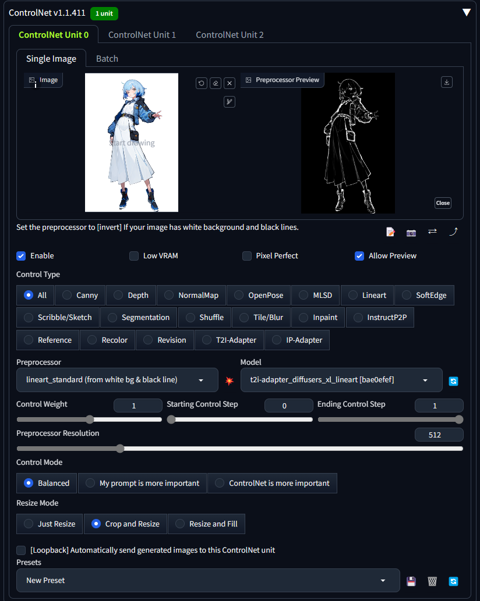Select the Shuffle control type
The image size is (480, 601).
[205, 317]
